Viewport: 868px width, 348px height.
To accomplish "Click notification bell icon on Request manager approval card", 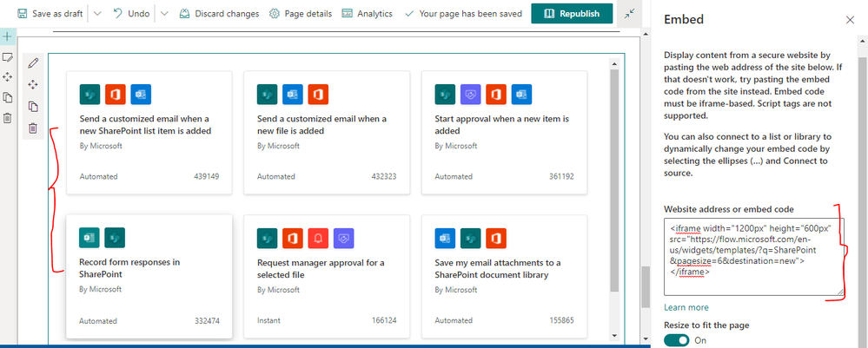I will [318, 238].
